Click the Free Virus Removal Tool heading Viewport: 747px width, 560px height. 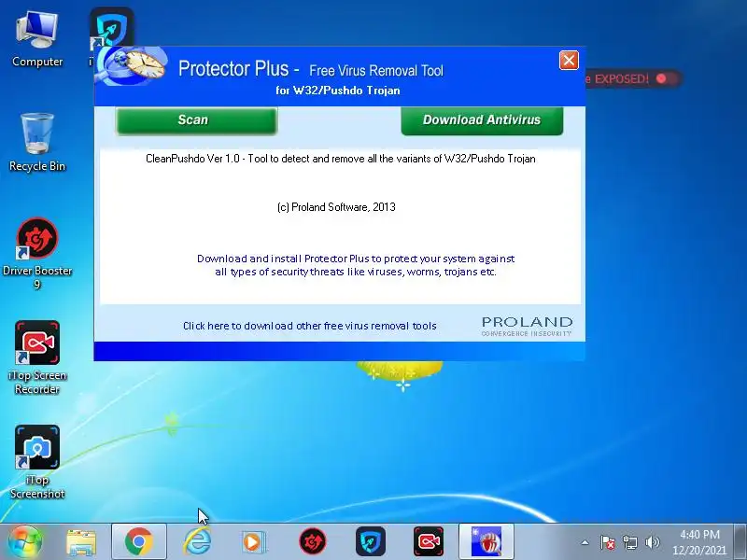[376, 71]
